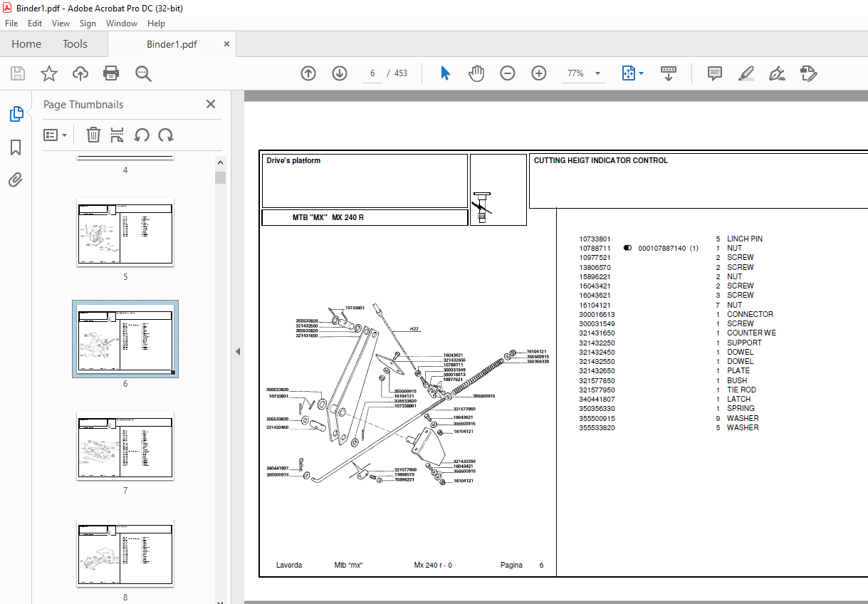The height and width of the screenshot is (604, 868).
Task: Add bookmark with the star icon
Action: [x=48, y=73]
